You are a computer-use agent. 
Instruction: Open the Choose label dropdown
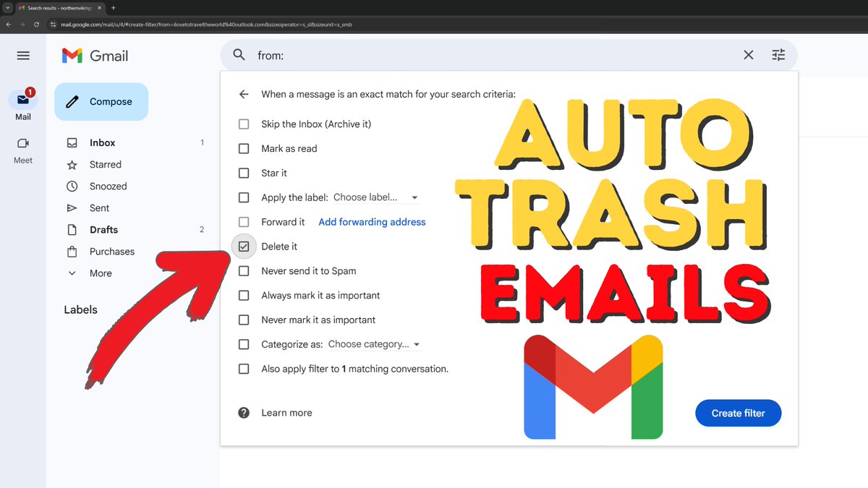[376, 197]
